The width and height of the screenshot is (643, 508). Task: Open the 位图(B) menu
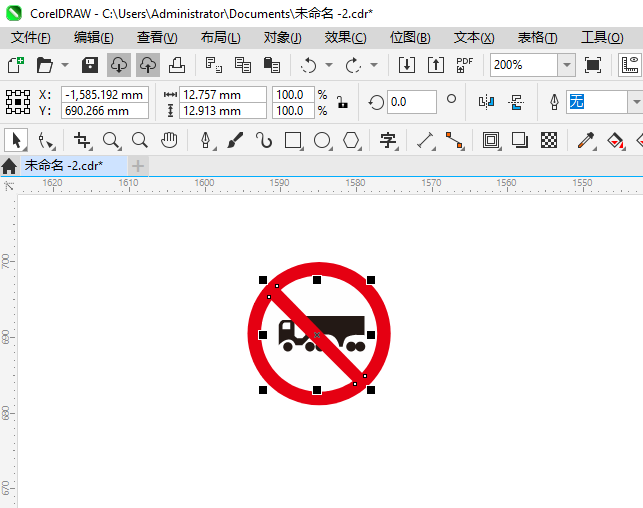tap(410, 38)
